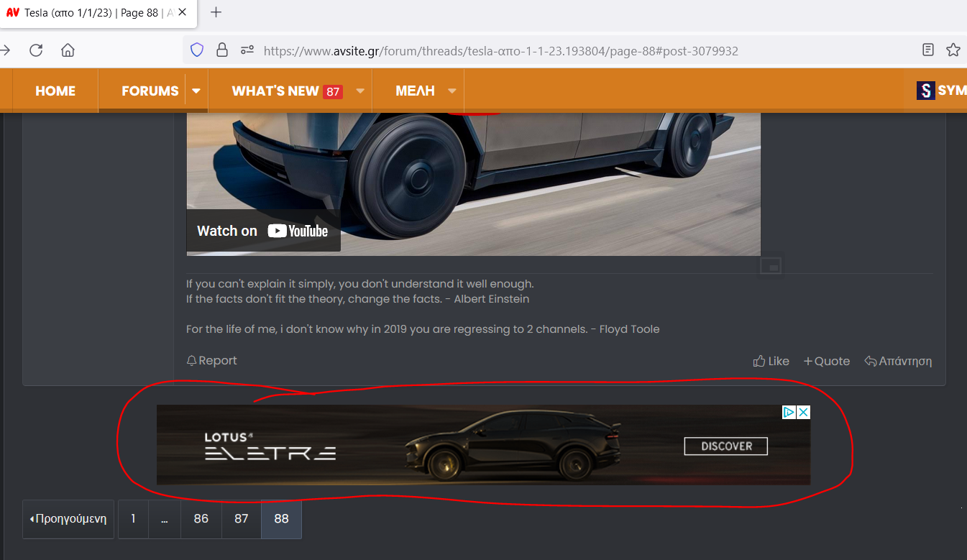Viewport: 967px width, 560px height.
Task: Open the HOME navigation item
Action: [x=55, y=91]
